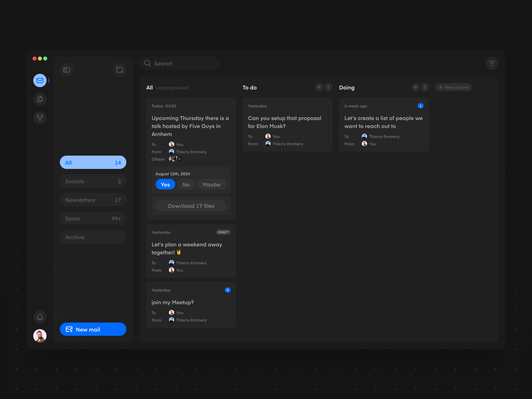Open the connections/integrations icon in the sidebar
Image resolution: width=532 pixels, height=399 pixels.
click(x=40, y=117)
